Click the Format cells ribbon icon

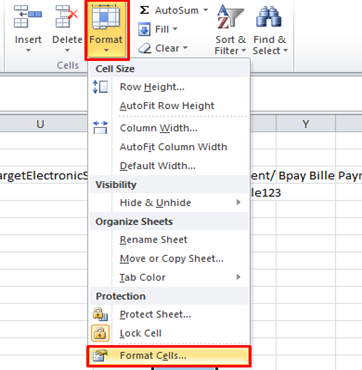(x=106, y=16)
